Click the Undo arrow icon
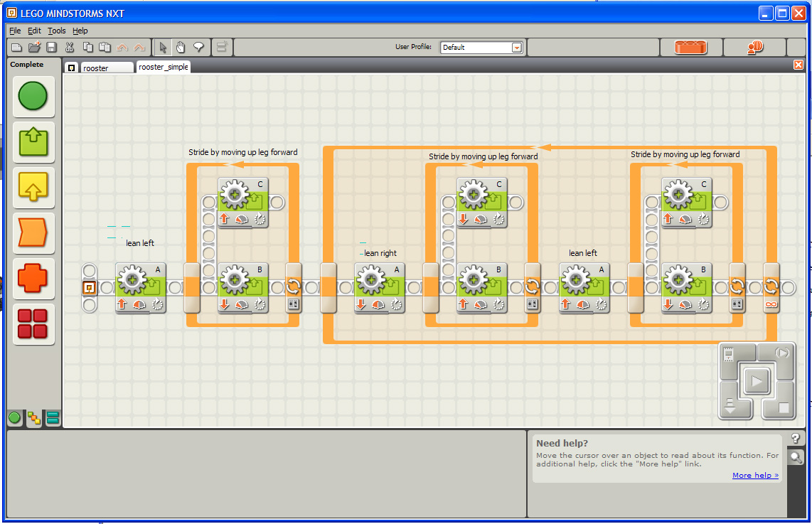 [x=122, y=48]
